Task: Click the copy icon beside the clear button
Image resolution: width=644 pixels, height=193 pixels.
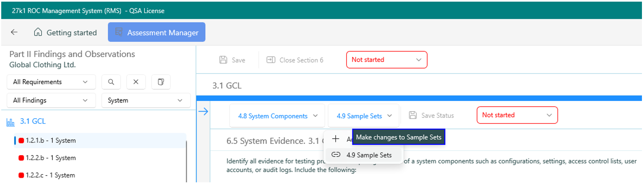Action: coord(161,82)
